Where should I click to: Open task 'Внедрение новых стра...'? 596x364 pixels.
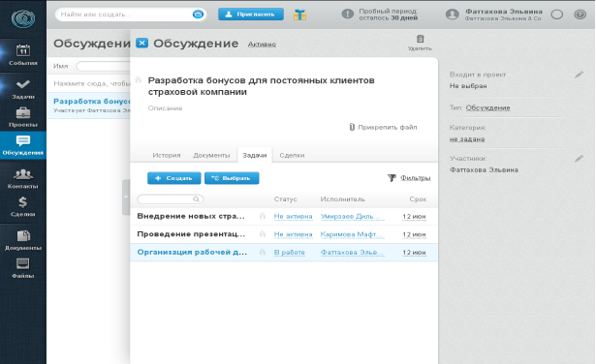tap(191, 216)
